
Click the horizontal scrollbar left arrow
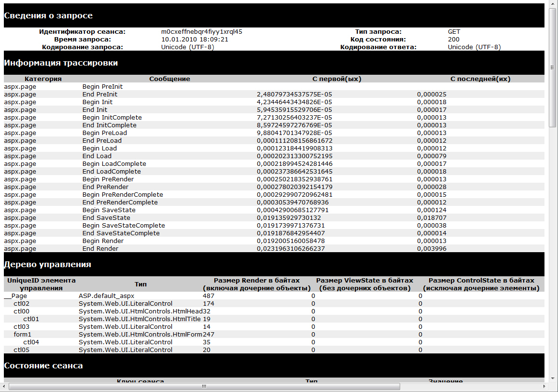click(x=3, y=386)
